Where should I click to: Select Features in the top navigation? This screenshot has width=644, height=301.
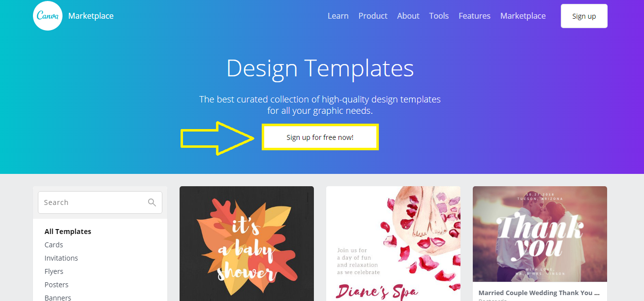tap(474, 16)
